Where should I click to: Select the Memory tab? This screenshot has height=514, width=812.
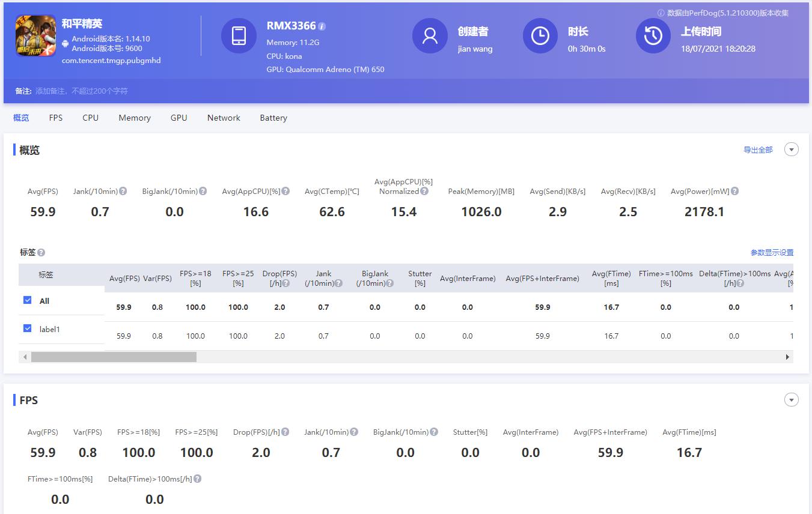(135, 118)
